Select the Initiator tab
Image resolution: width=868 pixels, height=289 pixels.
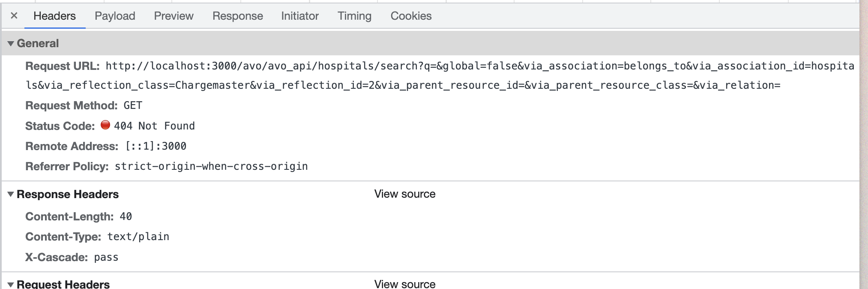[x=299, y=16]
